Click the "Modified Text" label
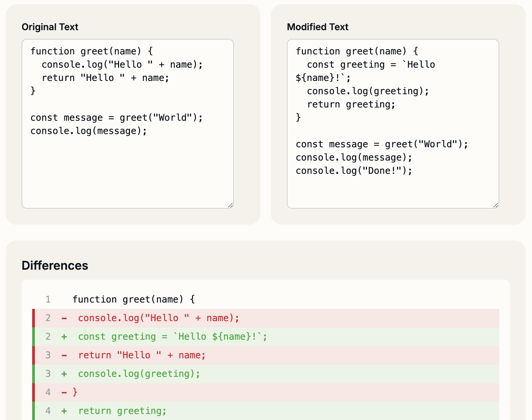Image resolution: width=532 pixels, height=420 pixels. point(317,27)
